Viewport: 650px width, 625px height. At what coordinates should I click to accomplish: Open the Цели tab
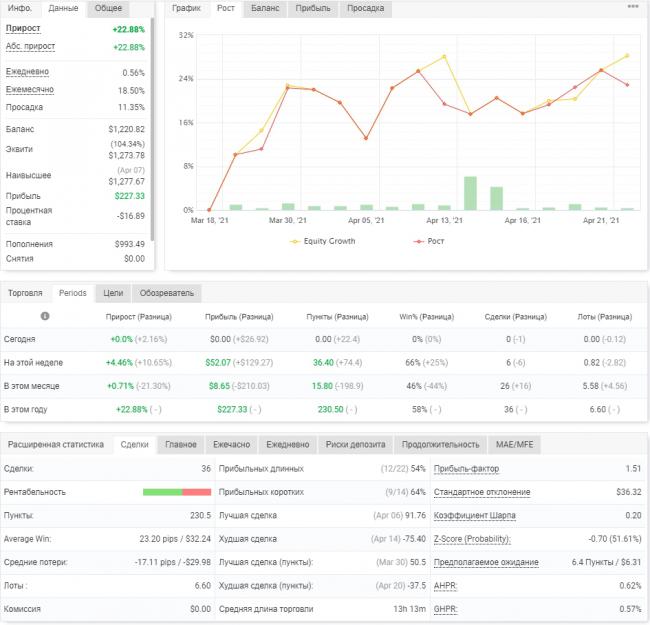coord(113,293)
